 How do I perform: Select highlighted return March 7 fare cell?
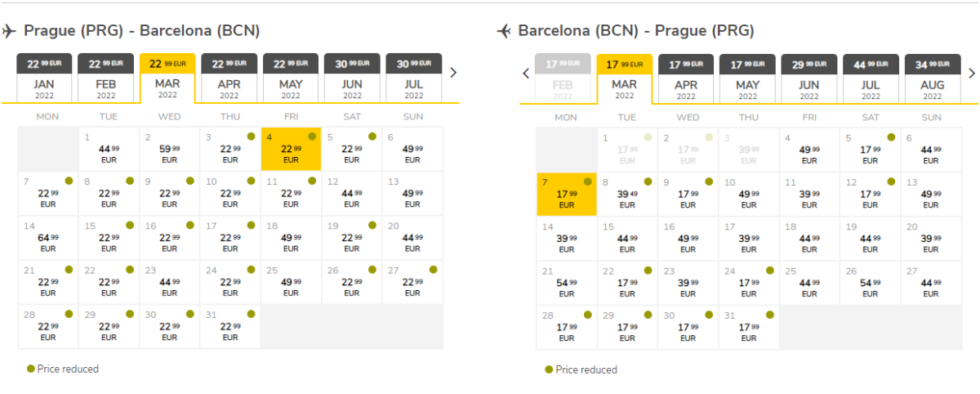[567, 194]
